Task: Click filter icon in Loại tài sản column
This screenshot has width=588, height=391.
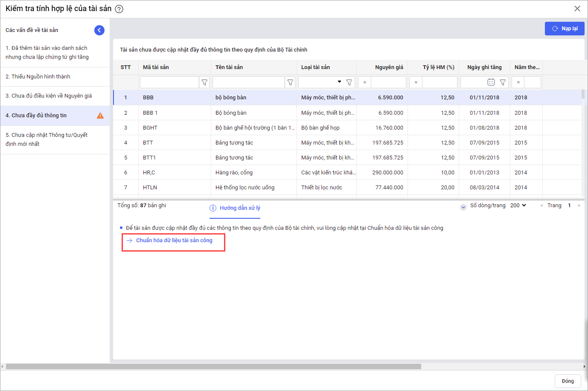Action: click(x=349, y=82)
